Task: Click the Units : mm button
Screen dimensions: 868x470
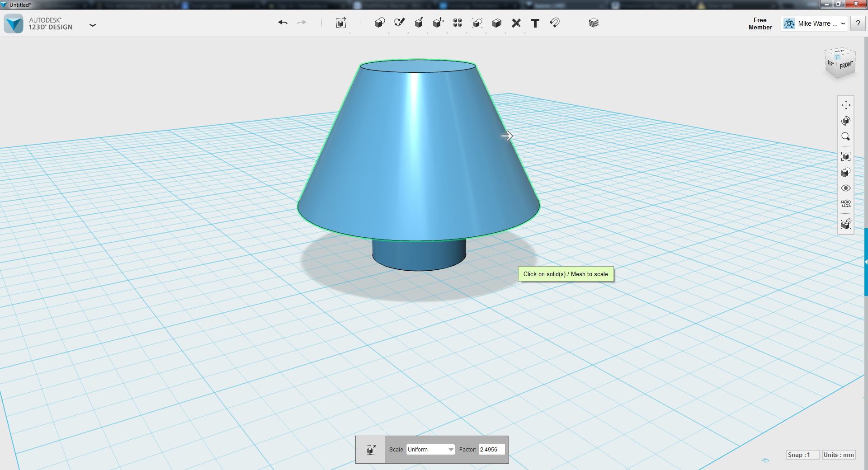Action: pyautogui.click(x=839, y=455)
